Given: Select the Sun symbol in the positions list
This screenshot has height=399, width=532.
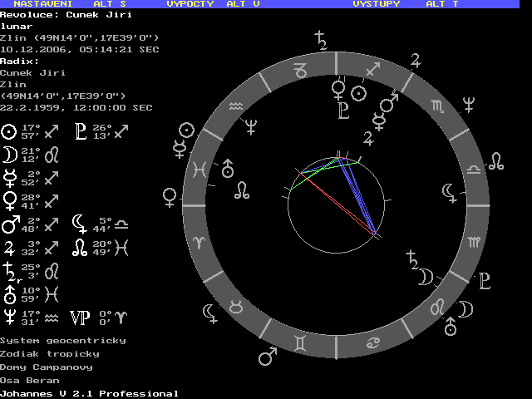Looking at the screenshot, I should click(9, 131).
